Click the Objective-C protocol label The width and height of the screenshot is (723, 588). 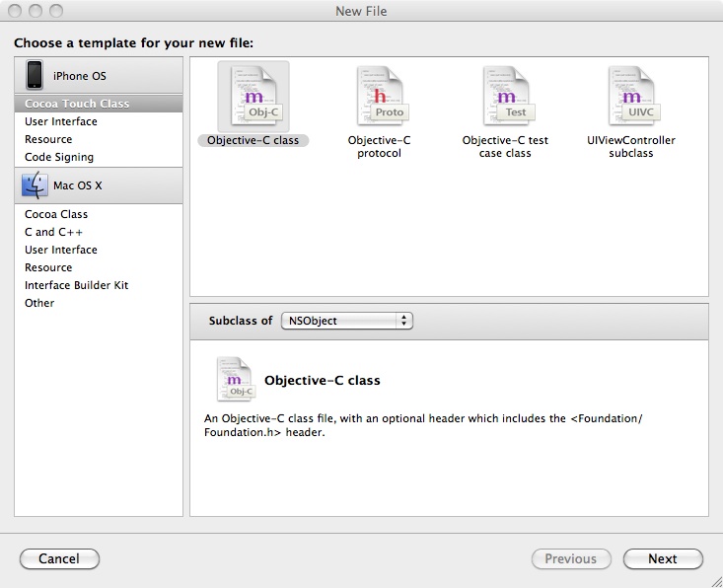click(x=379, y=147)
